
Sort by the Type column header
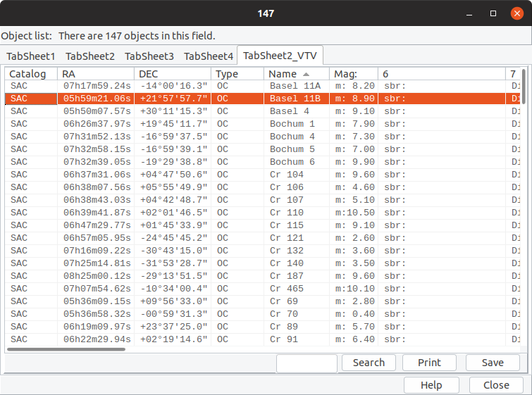tap(237, 73)
